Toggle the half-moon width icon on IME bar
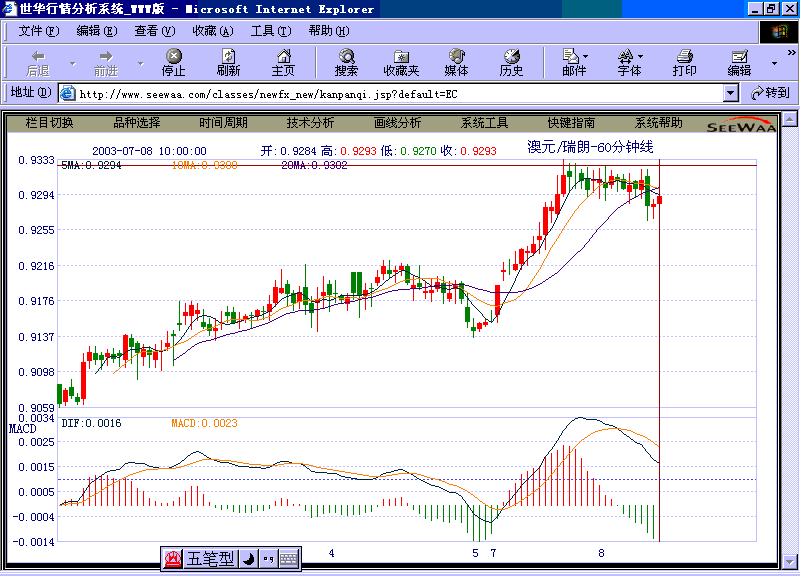 pos(248,559)
